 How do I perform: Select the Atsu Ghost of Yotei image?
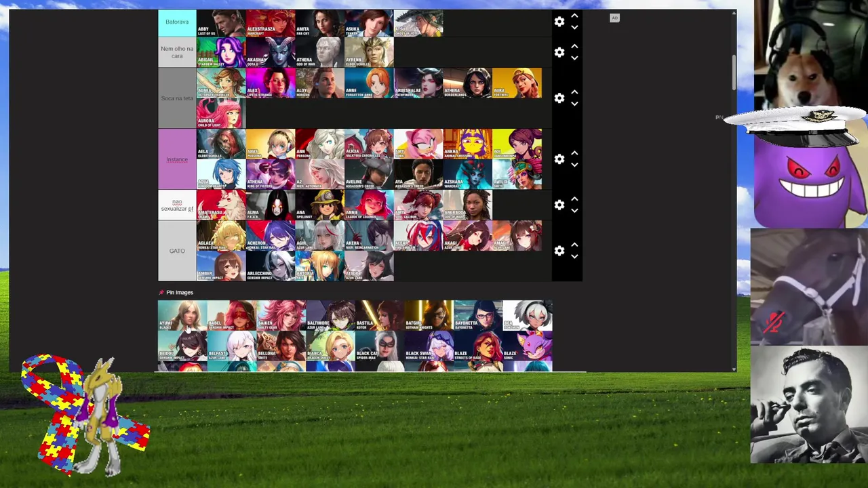coord(418,22)
